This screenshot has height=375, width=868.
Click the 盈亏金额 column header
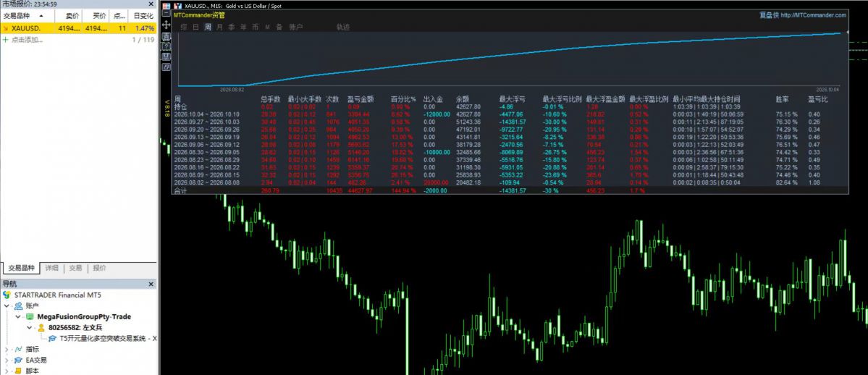(361, 99)
